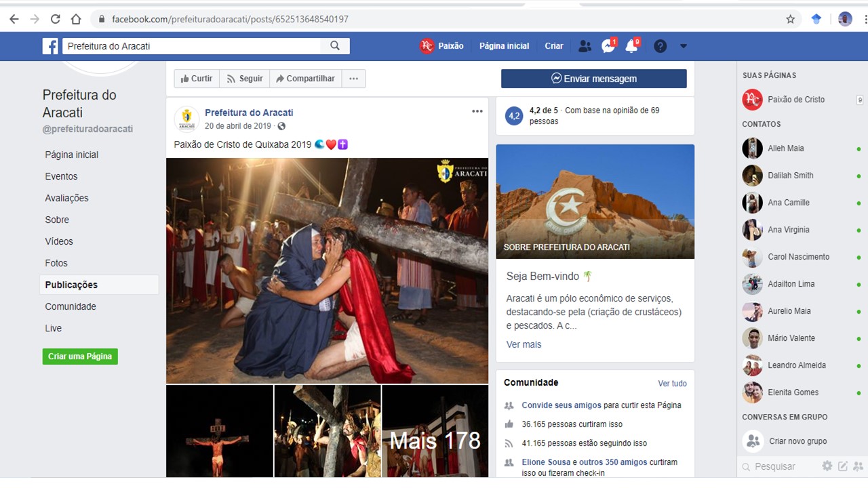Viewport: 868px width, 488px height.
Task: Click the search magnifier button
Action: pos(335,46)
